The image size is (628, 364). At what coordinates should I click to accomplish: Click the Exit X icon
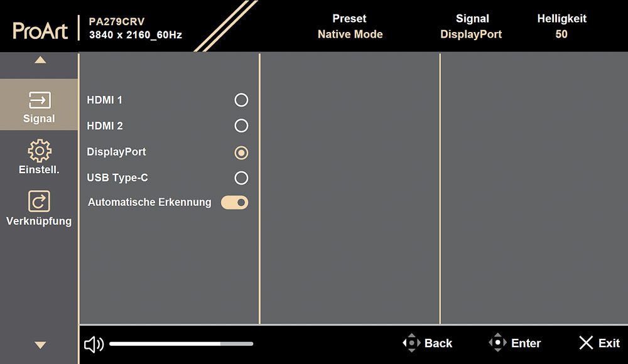(586, 343)
